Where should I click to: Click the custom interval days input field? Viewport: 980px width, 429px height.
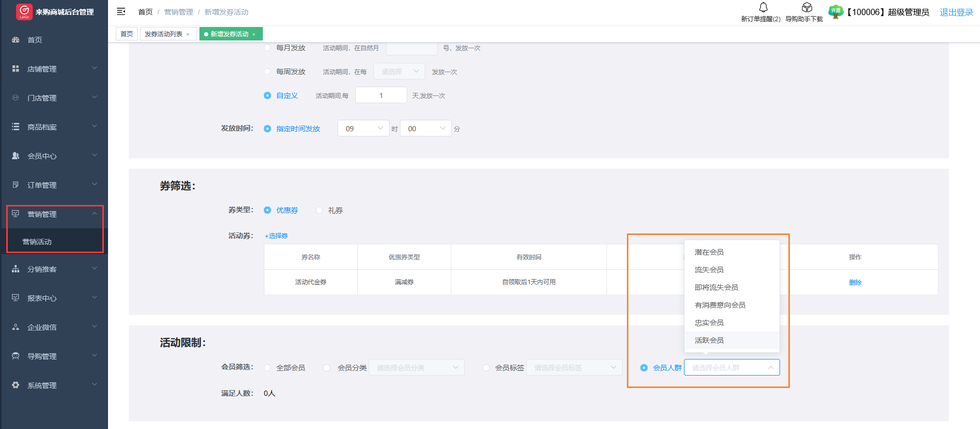381,95
